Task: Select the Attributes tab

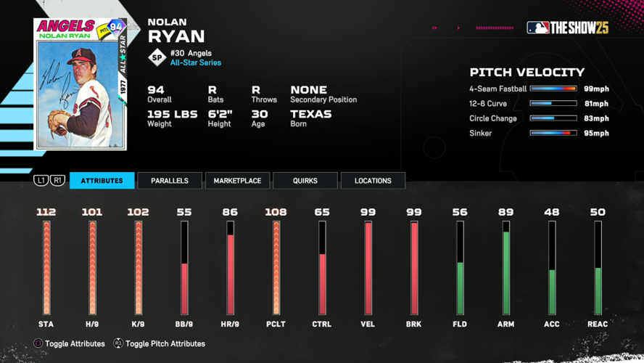Action: 102,181
